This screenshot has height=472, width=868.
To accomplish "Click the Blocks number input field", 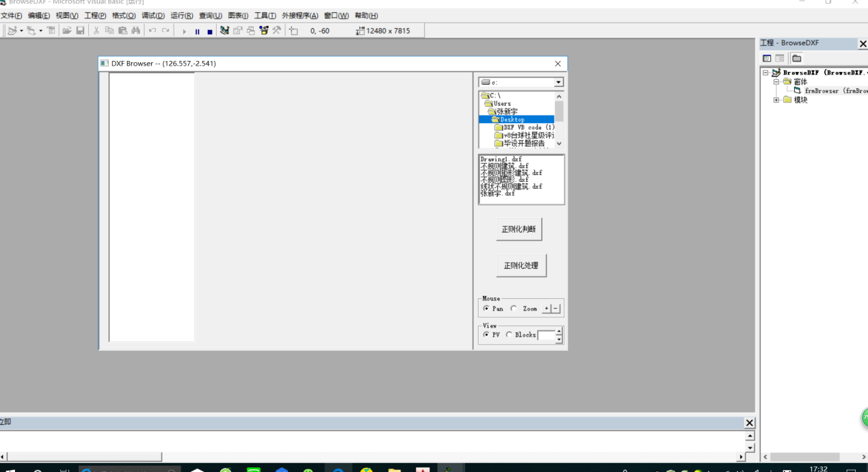I will (x=547, y=335).
